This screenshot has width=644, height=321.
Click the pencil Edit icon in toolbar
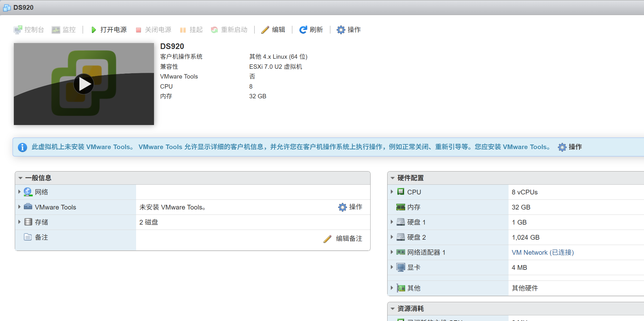pyautogui.click(x=265, y=30)
